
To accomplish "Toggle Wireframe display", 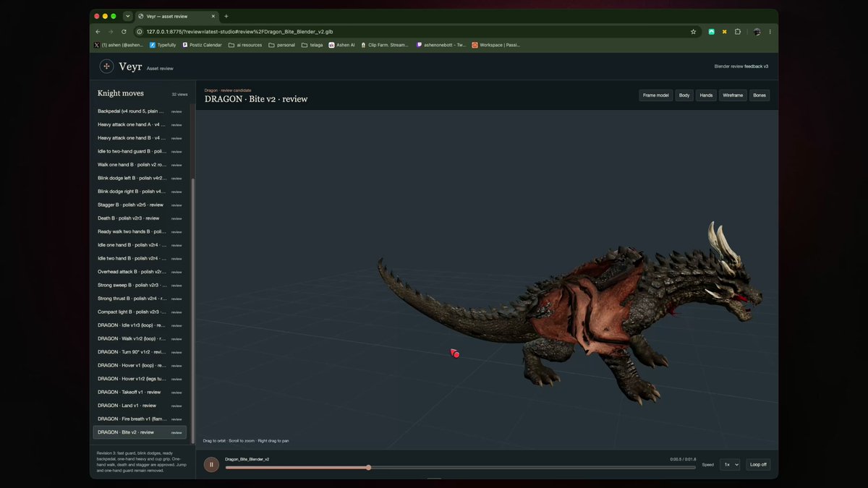I will pos(733,95).
